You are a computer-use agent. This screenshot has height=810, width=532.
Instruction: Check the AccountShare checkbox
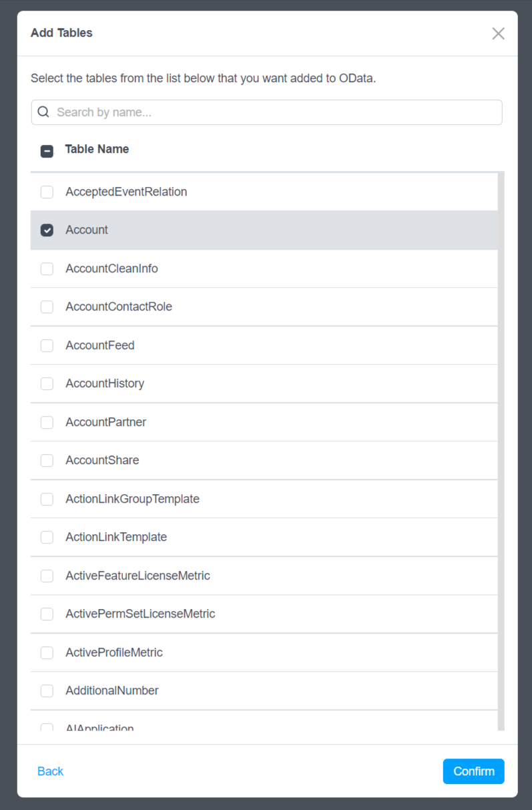coord(47,461)
